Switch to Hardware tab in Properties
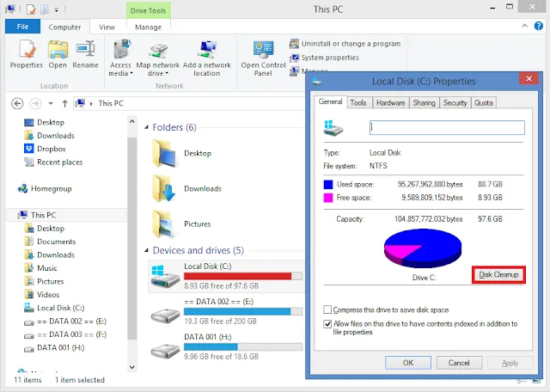The width and height of the screenshot is (550, 392). tap(391, 103)
